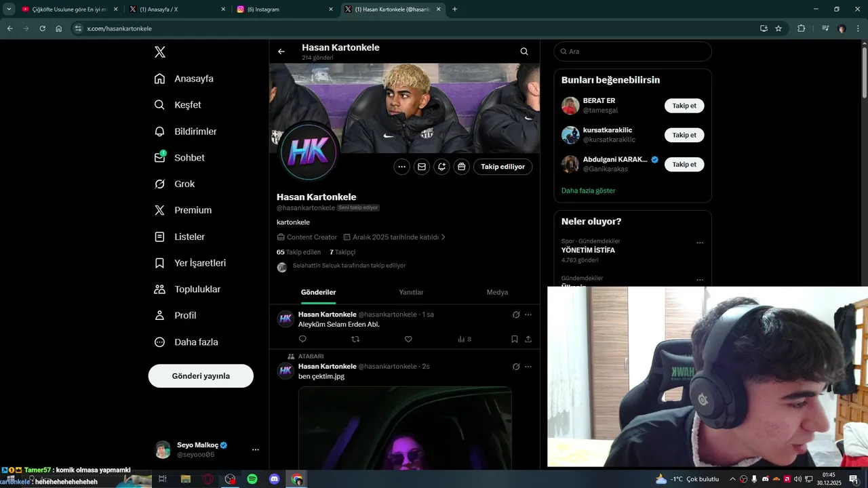This screenshot has height=488, width=868.
Task: Open the 65 Takip edilen list
Action: point(298,252)
